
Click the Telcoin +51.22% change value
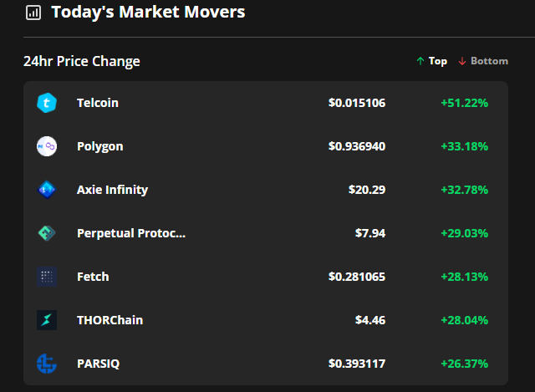465,103
